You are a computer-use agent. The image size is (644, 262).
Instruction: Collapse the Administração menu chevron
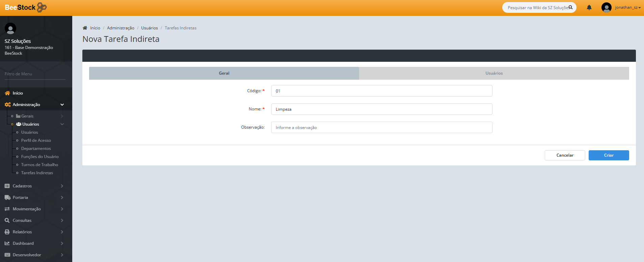coord(62,105)
